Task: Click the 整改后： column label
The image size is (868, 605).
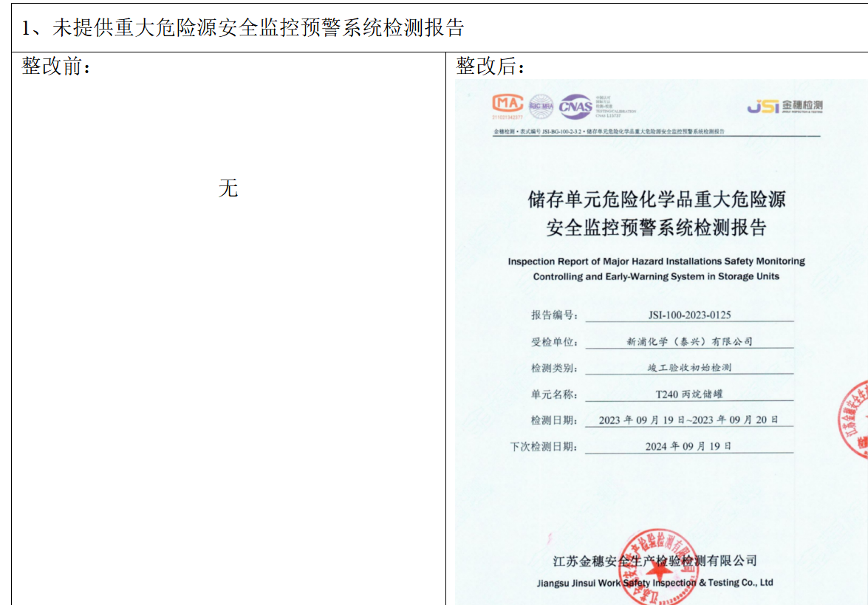Action: click(x=491, y=66)
